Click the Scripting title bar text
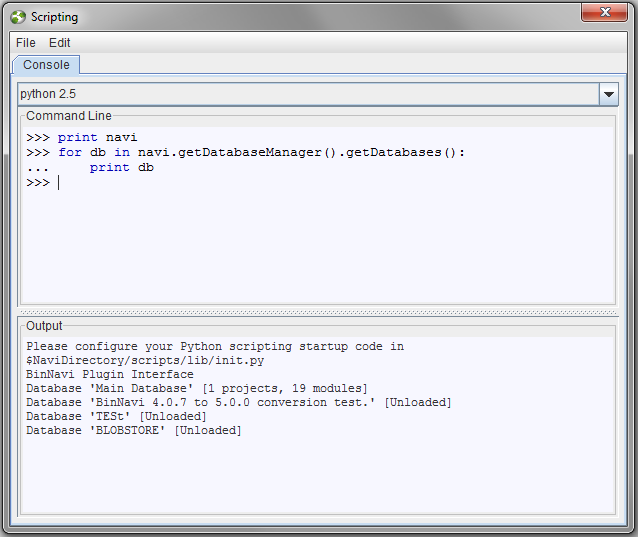Image resolution: width=638 pixels, height=537 pixels. click(x=55, y=17)
